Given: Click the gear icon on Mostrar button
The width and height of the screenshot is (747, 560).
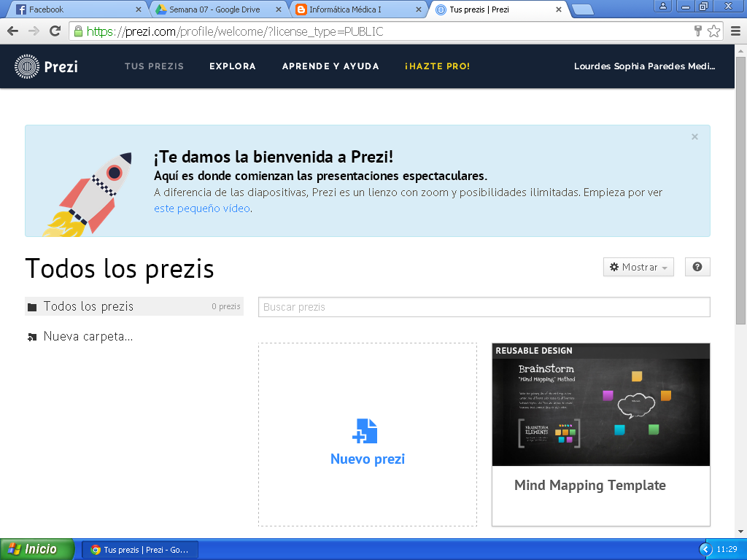Looking at the screenshot, I should coord(615,267).
